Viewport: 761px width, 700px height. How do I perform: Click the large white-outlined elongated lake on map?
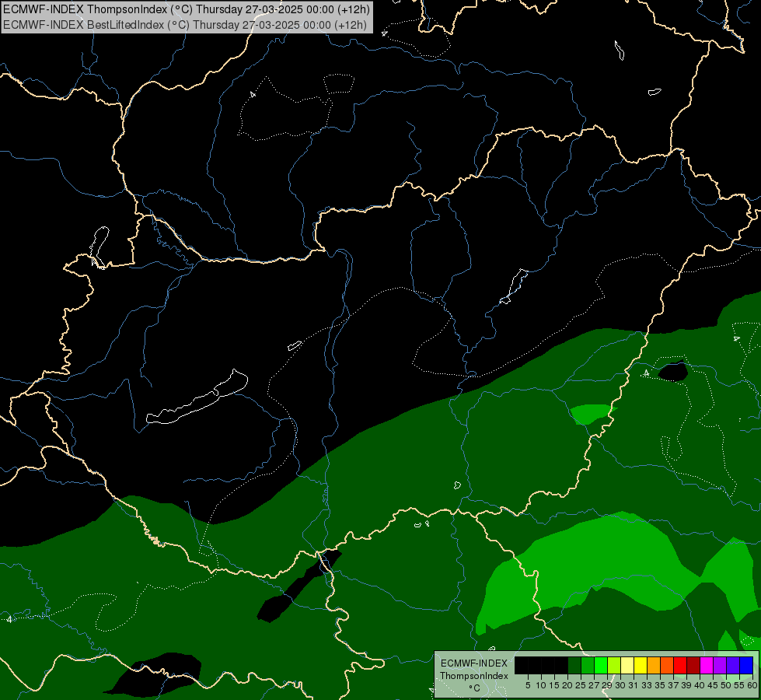coord(197,397)
